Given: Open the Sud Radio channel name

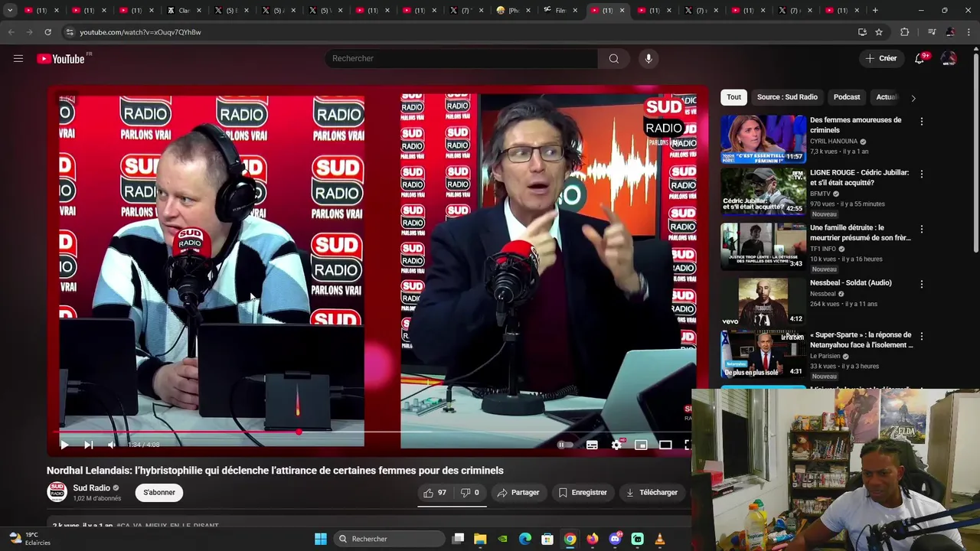Looking at the screenshot, I should pos(92,488).
